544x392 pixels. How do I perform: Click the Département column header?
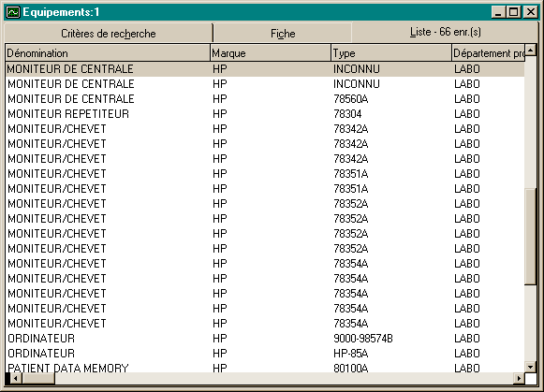point(489,53)
